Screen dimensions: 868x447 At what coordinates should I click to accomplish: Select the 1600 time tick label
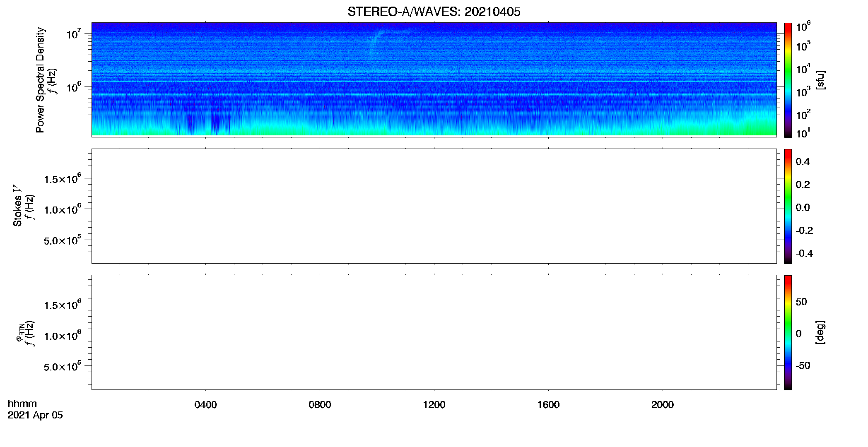click(x=548, y=405)
